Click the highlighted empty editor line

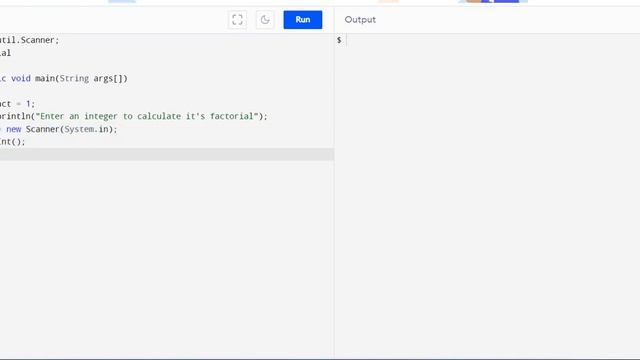coord(167,154)
